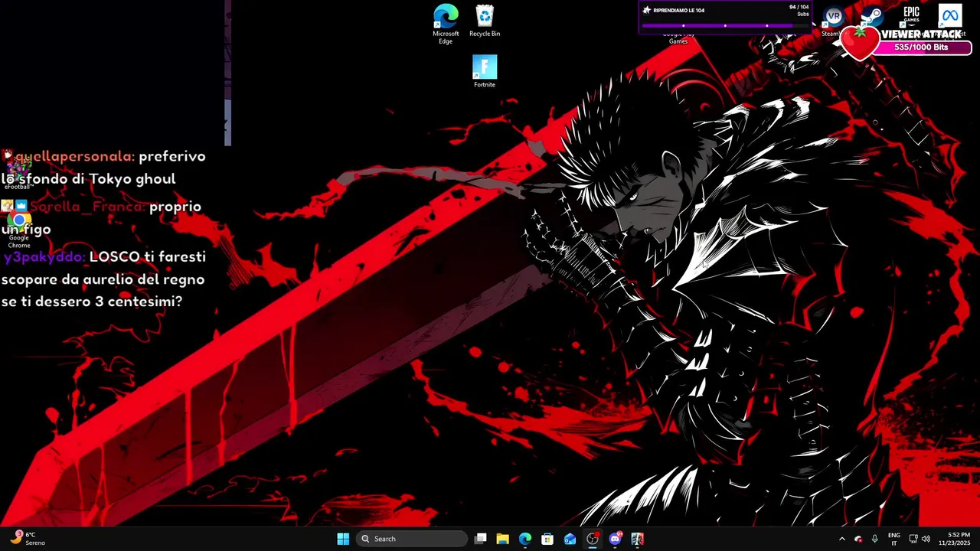Viewport: 980px width, 551px height.
Task: Switch to the last running taskbar app
Action: coord(637,539)
